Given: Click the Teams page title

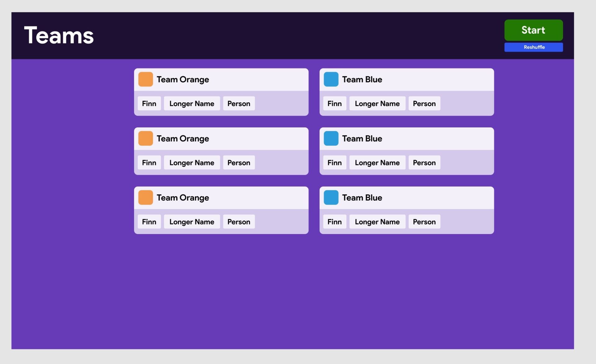Looking at the screenshot, I should 59,35.
